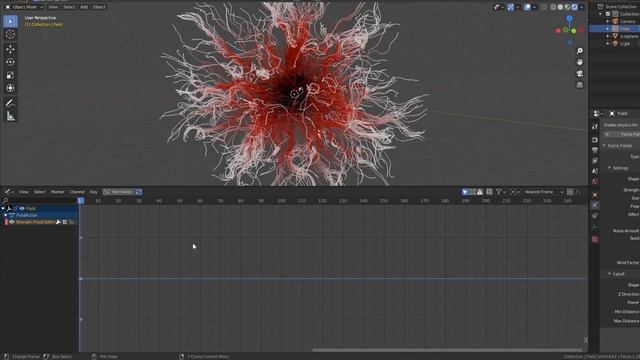Viewport: 640px width, 360px height.
Task: Select the Transform tool
Action: 11,88
